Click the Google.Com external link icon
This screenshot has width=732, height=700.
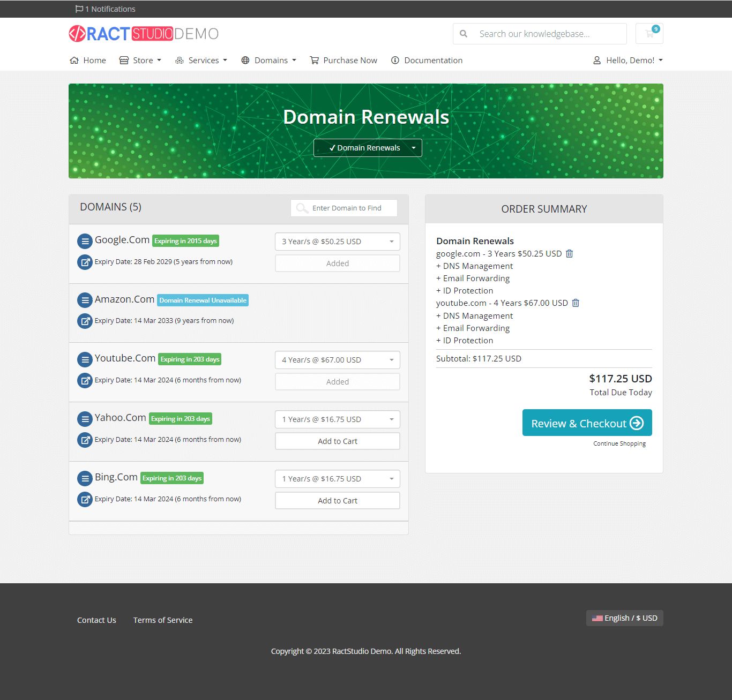[x=85, y=262]
